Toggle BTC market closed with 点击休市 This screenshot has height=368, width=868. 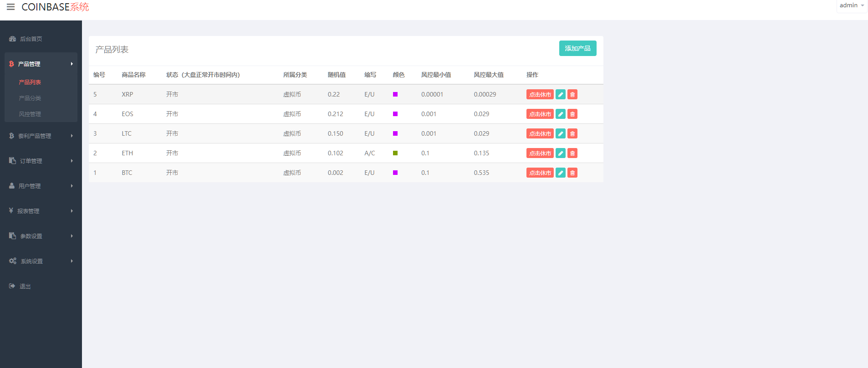[x=540, y=173]
